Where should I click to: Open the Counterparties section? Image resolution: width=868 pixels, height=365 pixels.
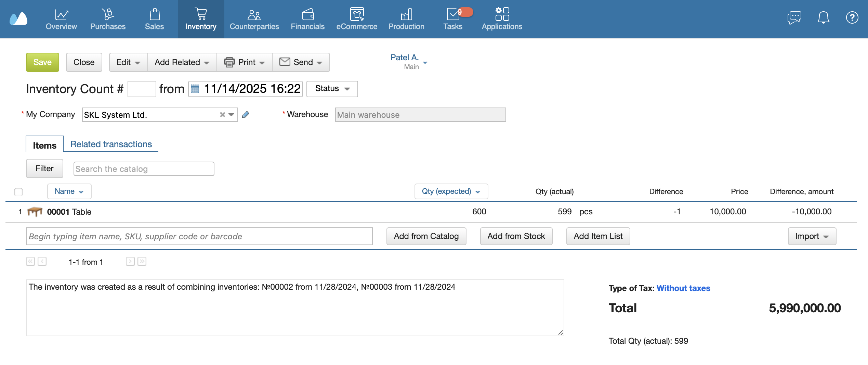[x=254, y=19]
